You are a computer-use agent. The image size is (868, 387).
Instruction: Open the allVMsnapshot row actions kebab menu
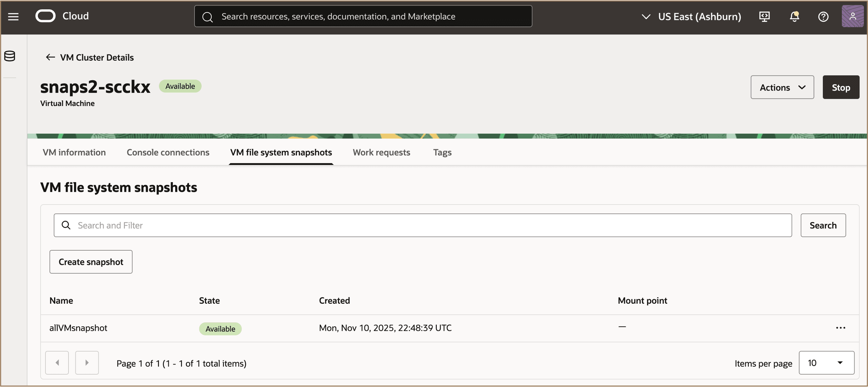[x=841, y=328]
